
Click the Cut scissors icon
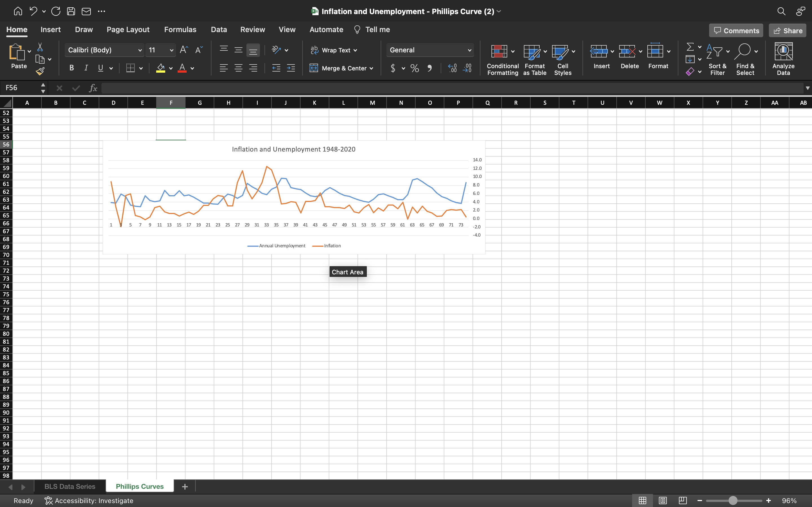pyautogui.click(x=40, y=47)
